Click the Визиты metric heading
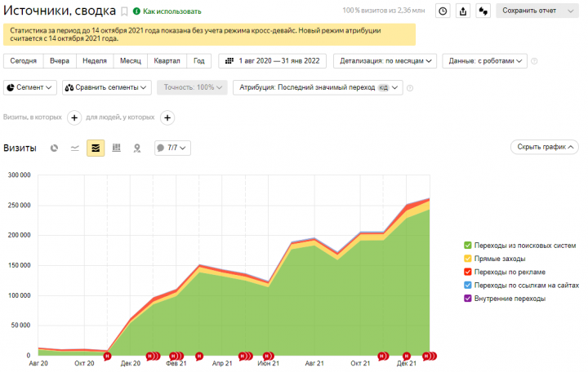This screenshot has height=372, width=588. coord(20,148)
